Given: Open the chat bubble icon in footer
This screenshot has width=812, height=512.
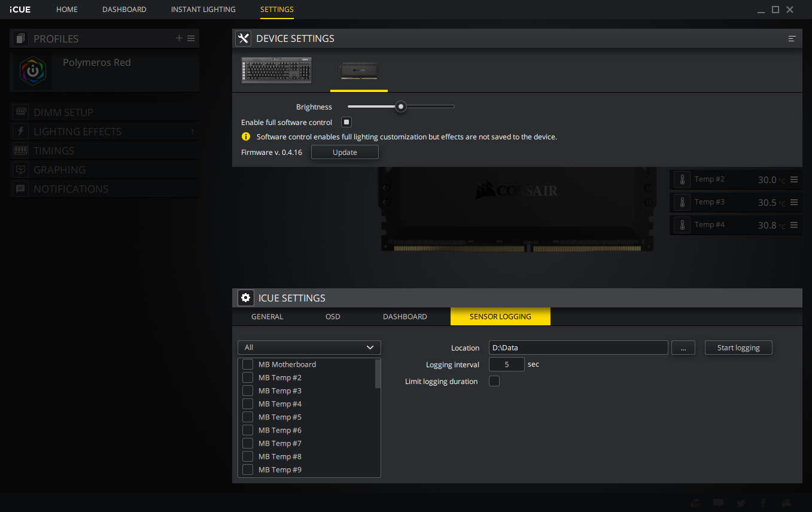Looking at the screenshot, I should (x=719, y=503).
